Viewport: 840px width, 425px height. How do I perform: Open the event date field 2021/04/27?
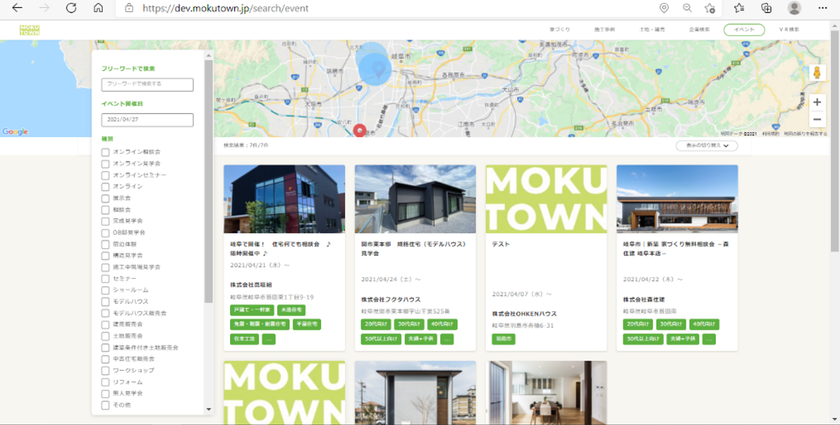pyautogui.click(x=147, y=120)
